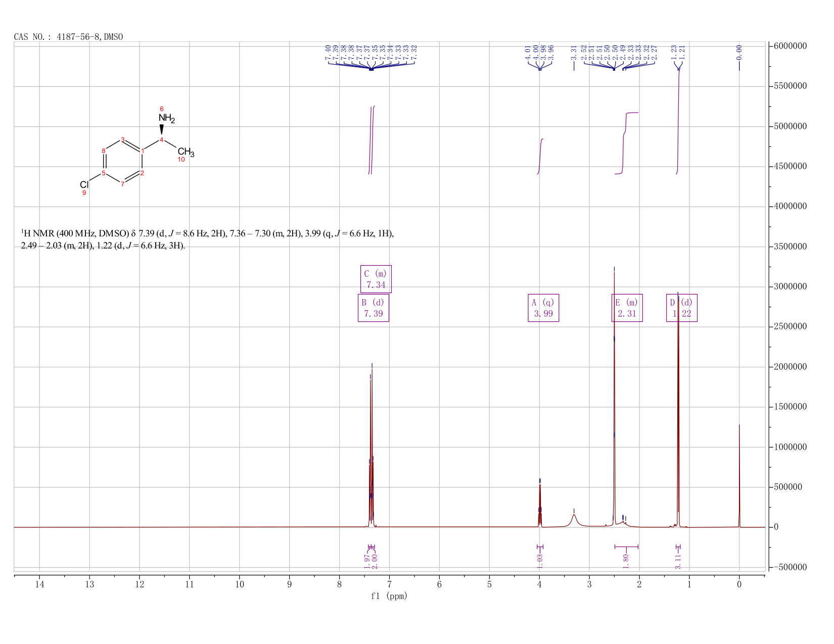
Task: Click integral value 1.03 under the 3.99 quartet
Action: [539, 561]
